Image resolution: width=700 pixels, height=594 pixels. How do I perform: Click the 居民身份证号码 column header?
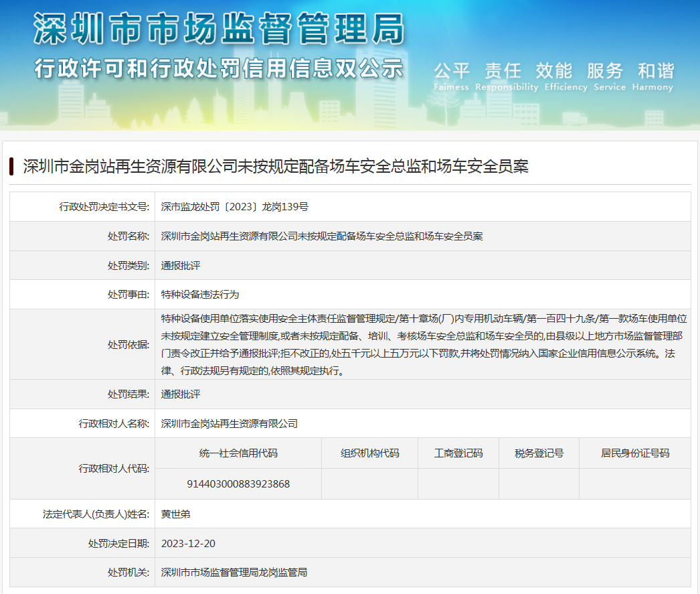point(635,453)
